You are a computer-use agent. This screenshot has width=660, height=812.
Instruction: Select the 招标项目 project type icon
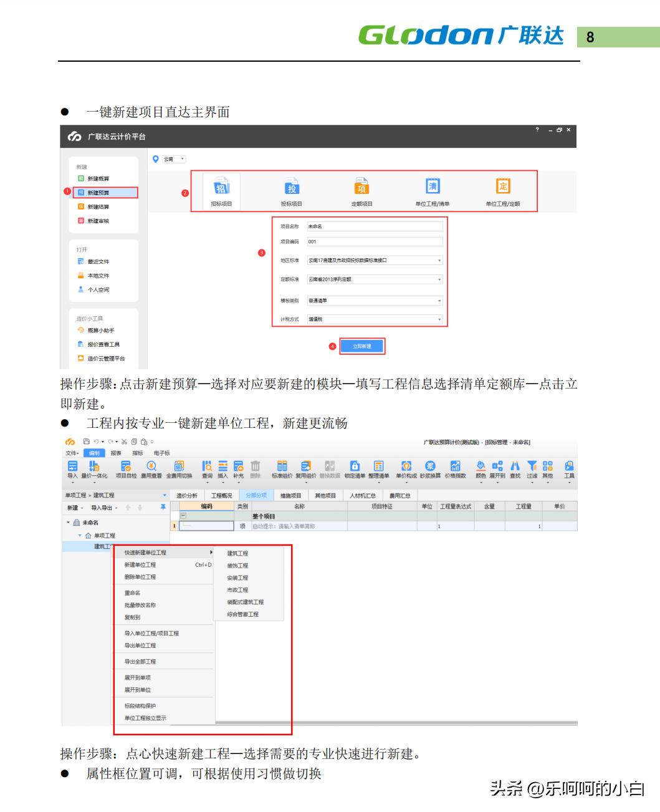(x=222, y=189)
